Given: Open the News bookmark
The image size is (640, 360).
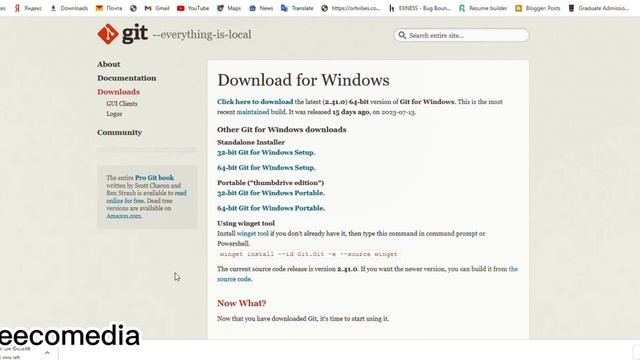Looking at the screenshot, I should (261, 8).
